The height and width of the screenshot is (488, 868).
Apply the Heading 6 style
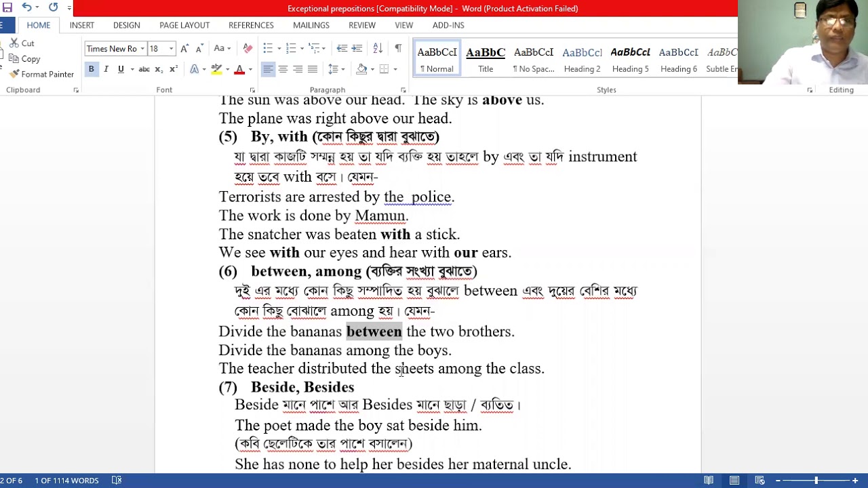(678, 58)
